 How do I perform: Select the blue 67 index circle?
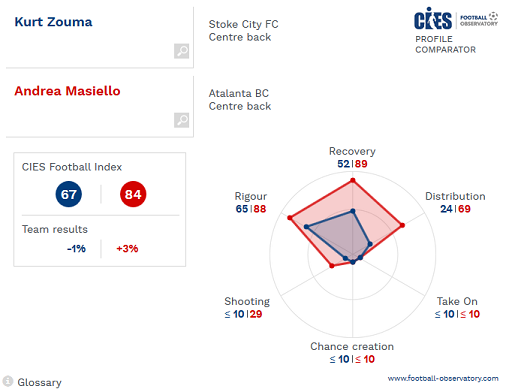coord(69,194)
